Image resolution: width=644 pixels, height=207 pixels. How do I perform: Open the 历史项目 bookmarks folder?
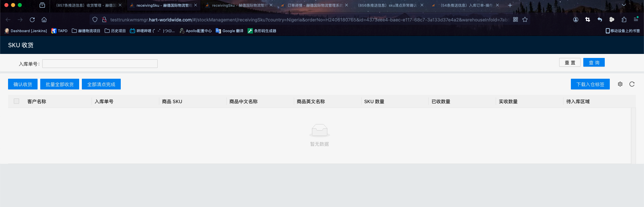pos(115,31)
